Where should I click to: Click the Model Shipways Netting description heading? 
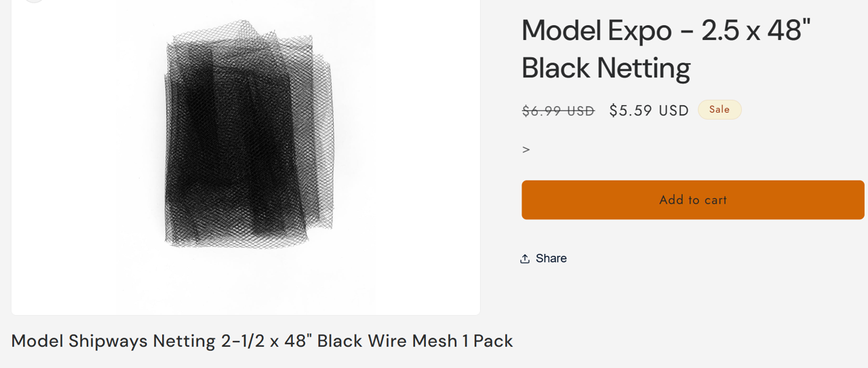(262, 341)
